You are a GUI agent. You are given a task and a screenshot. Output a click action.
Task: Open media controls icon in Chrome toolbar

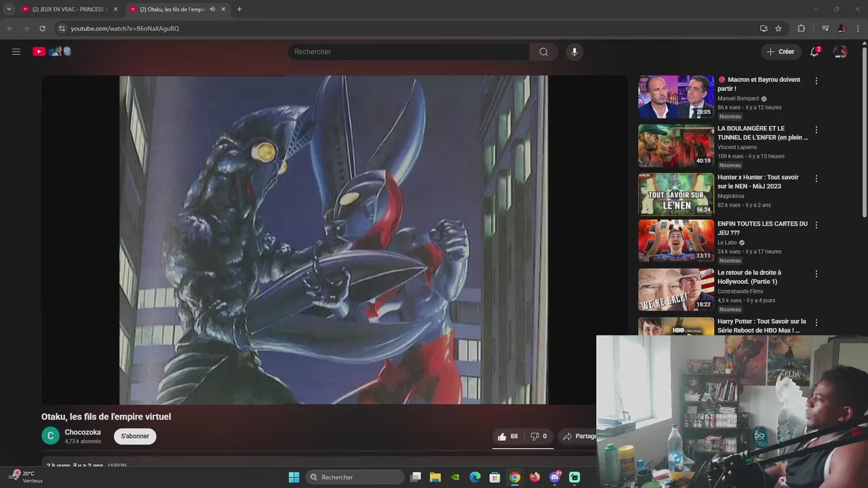[x=825, y=28]
